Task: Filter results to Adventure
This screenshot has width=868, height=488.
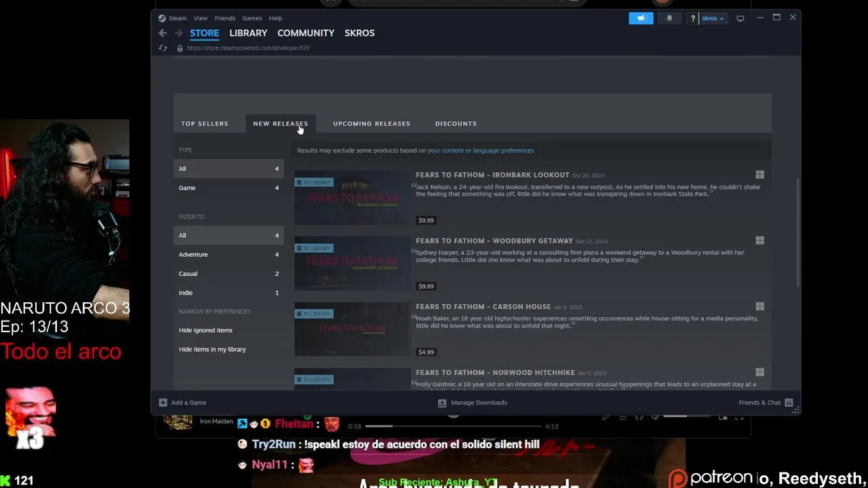Action: [229, 254]
